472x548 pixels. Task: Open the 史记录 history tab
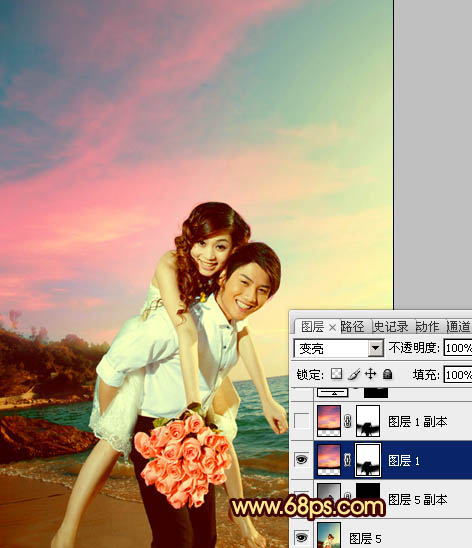391,327
